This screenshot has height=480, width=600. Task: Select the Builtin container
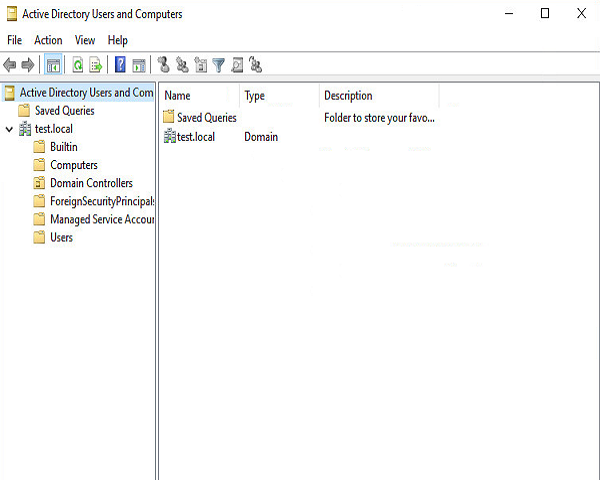[x=64, y=147]
